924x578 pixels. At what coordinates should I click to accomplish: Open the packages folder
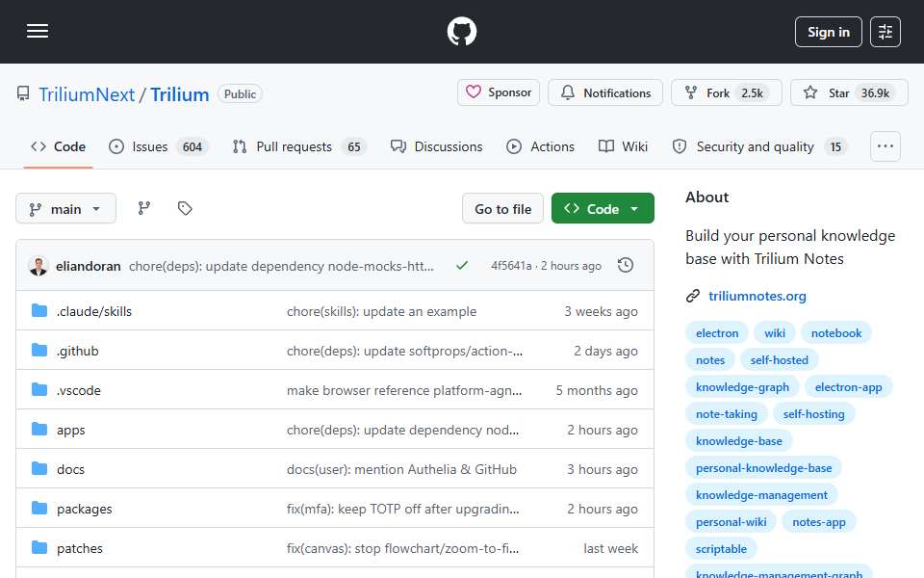85,509
